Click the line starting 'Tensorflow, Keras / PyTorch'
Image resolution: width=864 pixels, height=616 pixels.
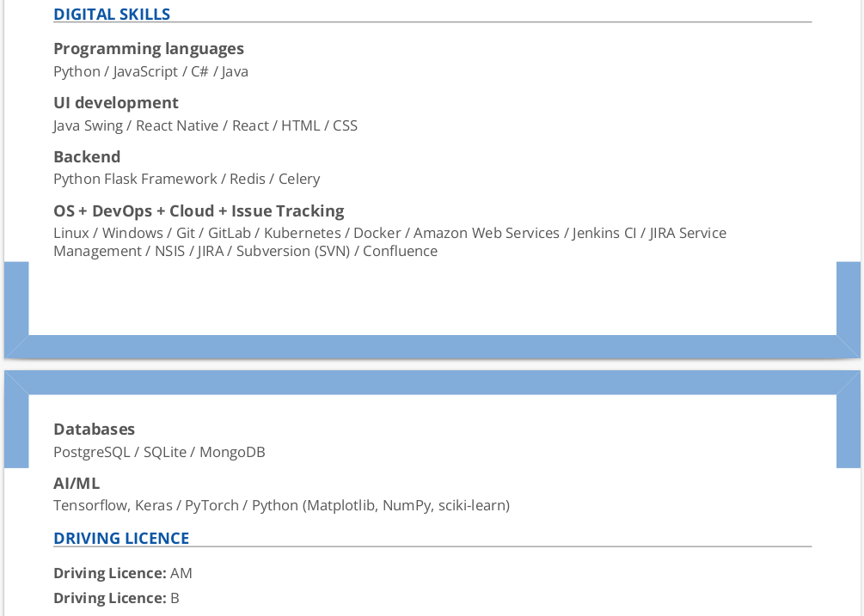tap(282, 505)
